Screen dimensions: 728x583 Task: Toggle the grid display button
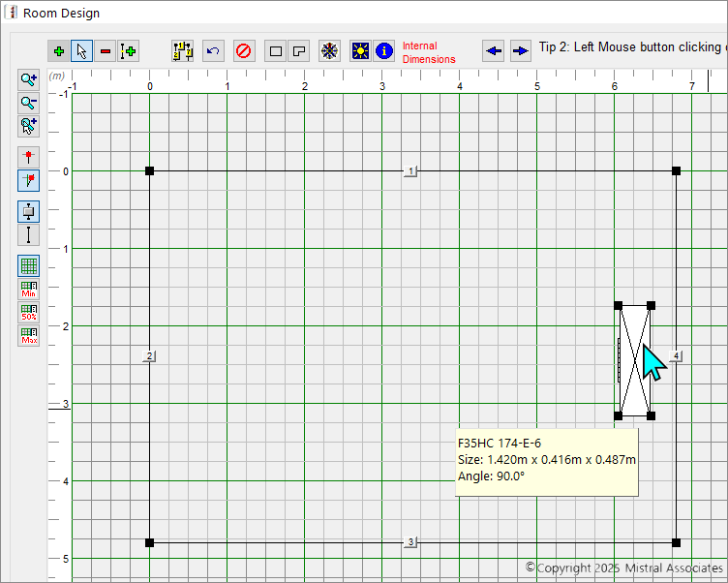(29, 265)
